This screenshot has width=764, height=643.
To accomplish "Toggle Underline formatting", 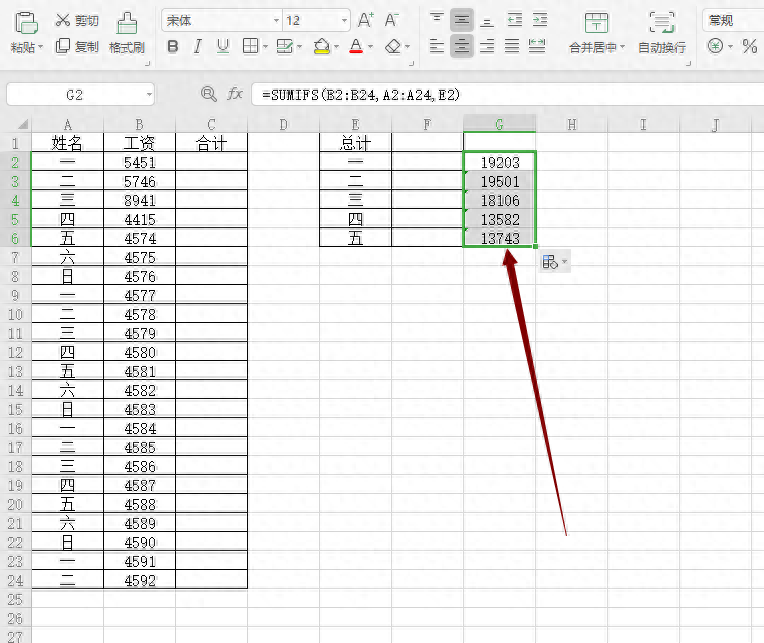I will [x=223, y=47].
